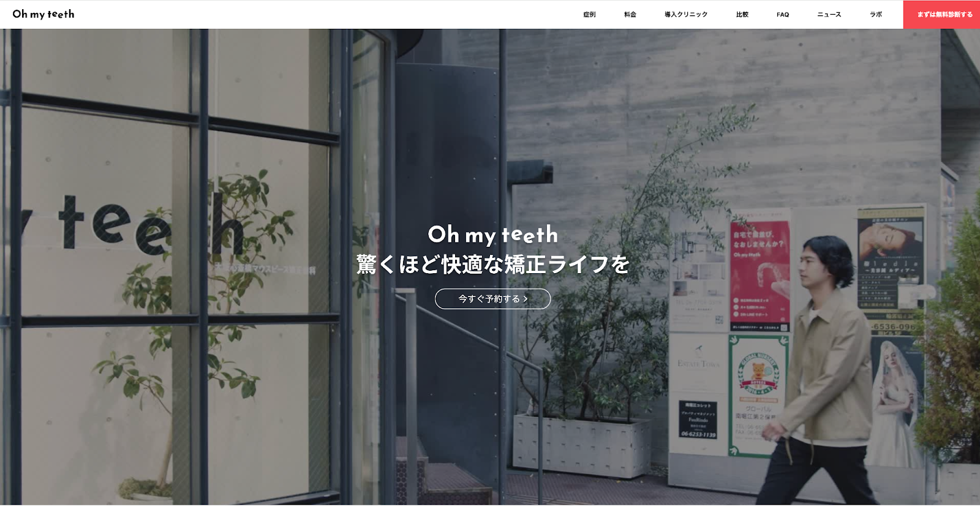Open the ラボ navigation link
980x509 pixels.
click(x=876, y=15)
